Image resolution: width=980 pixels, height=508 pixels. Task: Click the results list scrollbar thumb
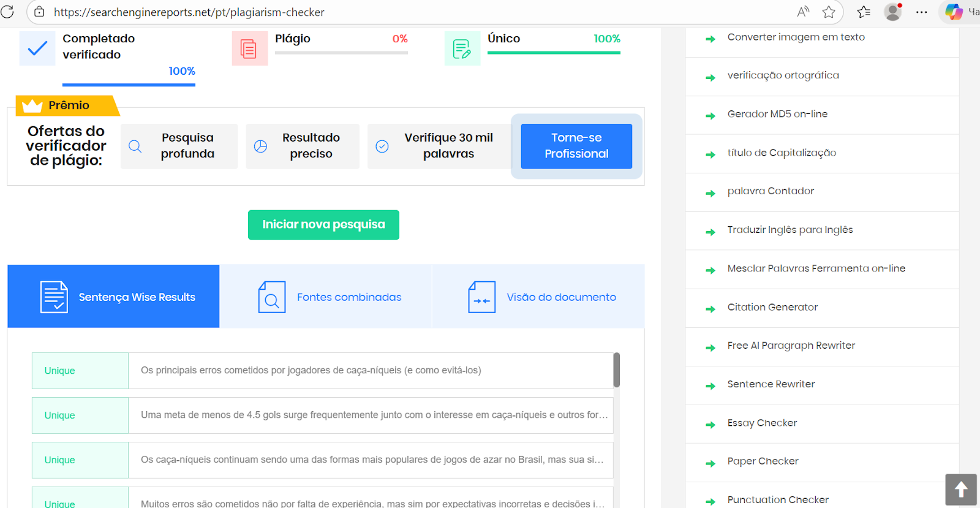coord(616,370)
